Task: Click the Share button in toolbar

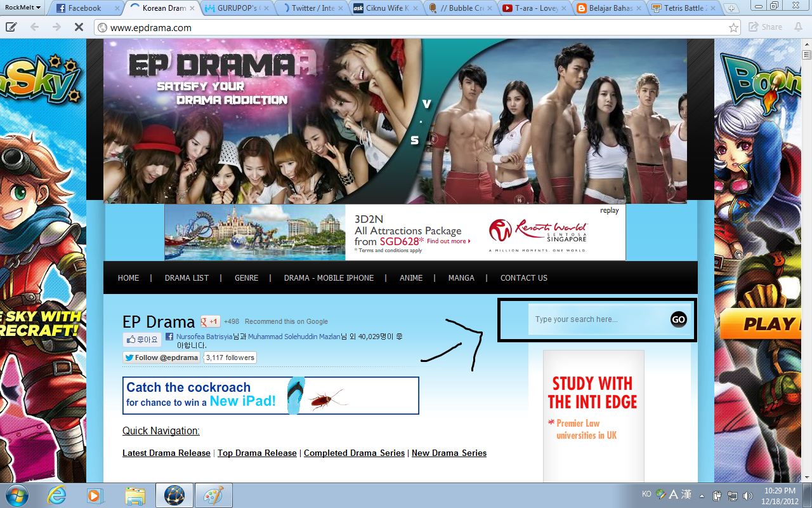Action: click(x=766, y=27)
